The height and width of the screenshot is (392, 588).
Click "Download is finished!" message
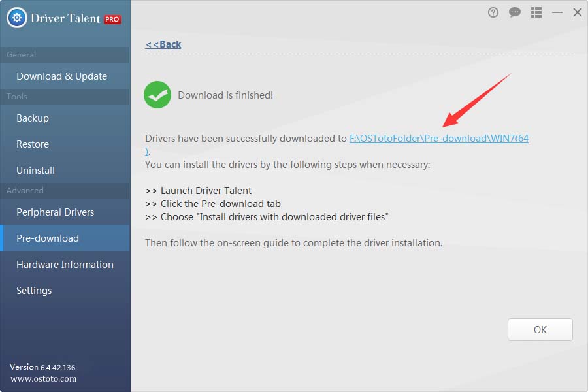[225, 95]
